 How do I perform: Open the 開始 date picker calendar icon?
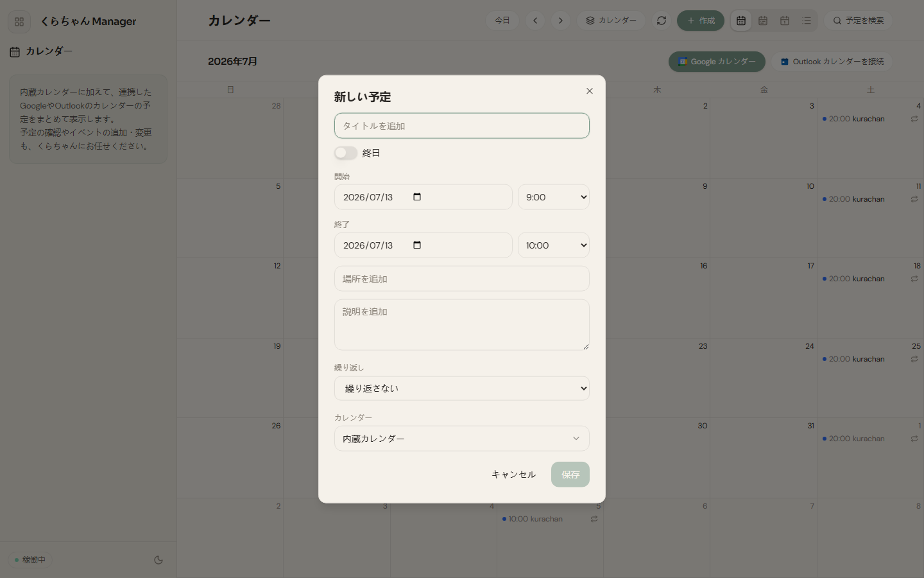[x=417, y=197]
